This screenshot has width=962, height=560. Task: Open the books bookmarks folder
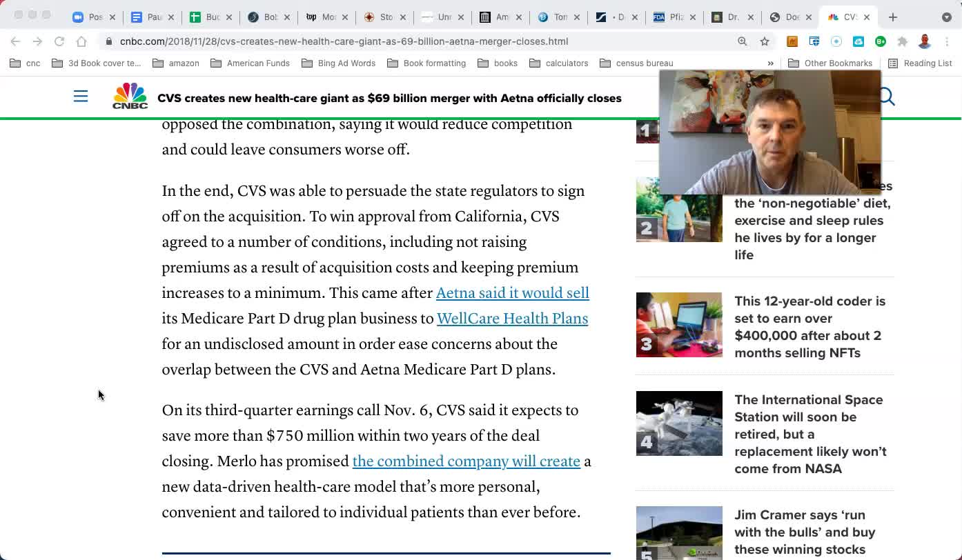pos(498,63)
